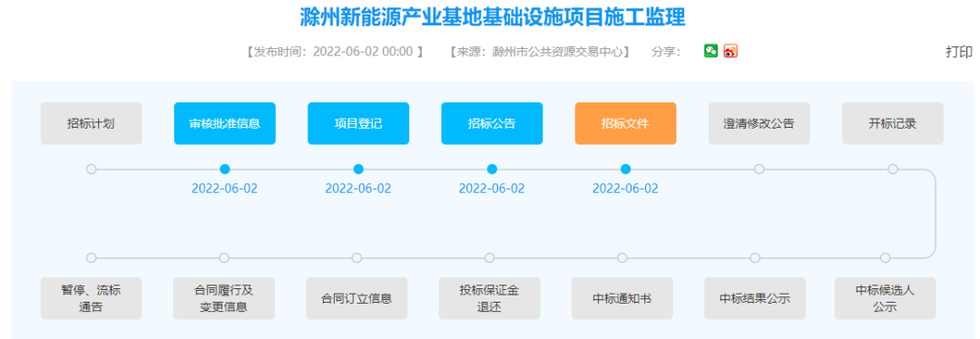
Task: Click the dot above 合同订立信息
Action: [x=357, y=257]
